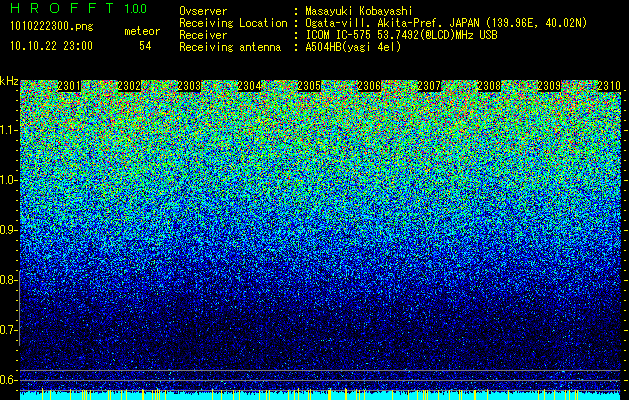Click the Receiving antenna label

pyautogui.click(x=230, y=47)
